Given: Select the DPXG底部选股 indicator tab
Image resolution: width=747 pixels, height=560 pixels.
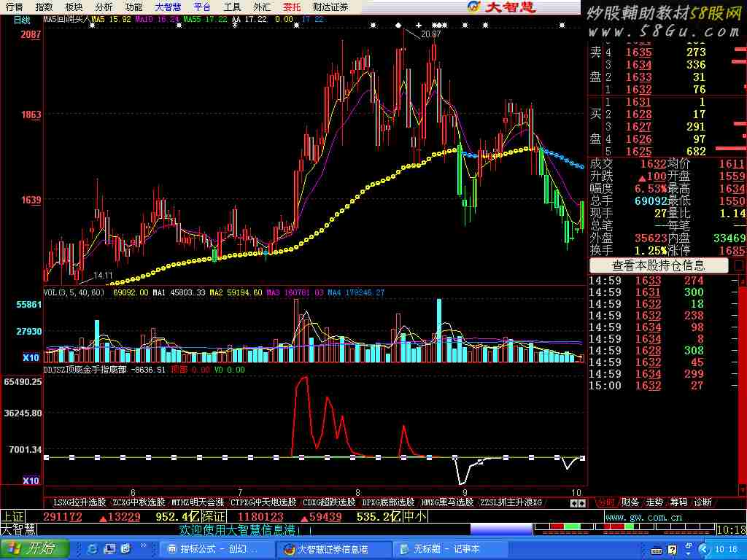Looking at the screenshot, I should pos(388,502).
